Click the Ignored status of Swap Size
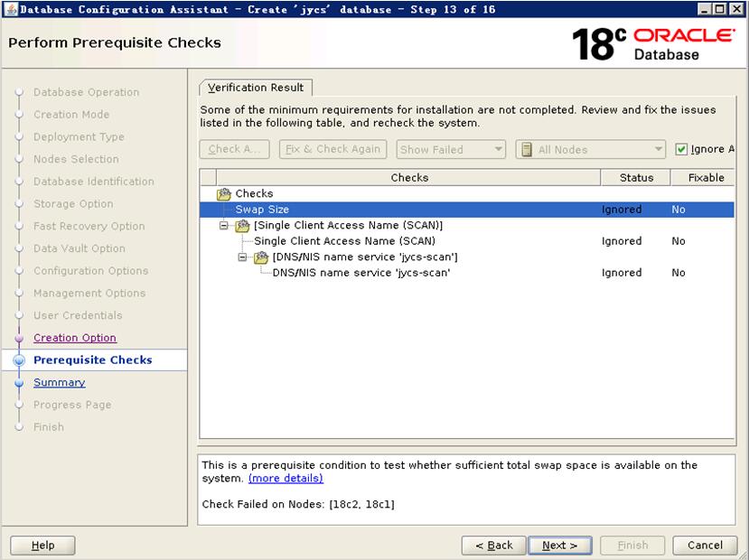The width and height of the screenshot is (749, 560). pyautogui.click(x=622, y=210)
